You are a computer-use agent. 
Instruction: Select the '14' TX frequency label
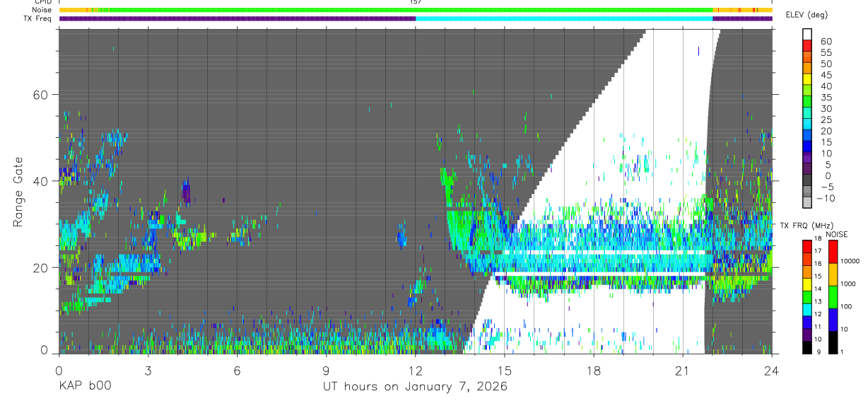coord(819,289)
